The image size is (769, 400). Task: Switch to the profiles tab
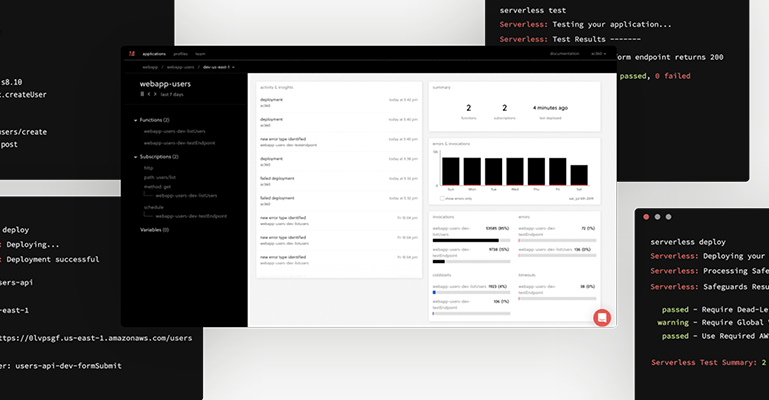click(x=180, y=53)
